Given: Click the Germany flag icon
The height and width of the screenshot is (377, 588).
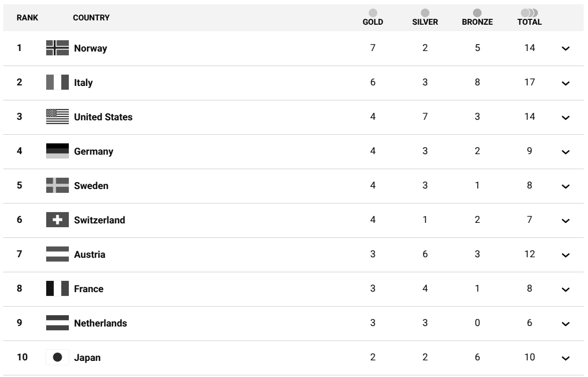Looking at the screenshot, I should pyautogui.click(x=58, y=151).
